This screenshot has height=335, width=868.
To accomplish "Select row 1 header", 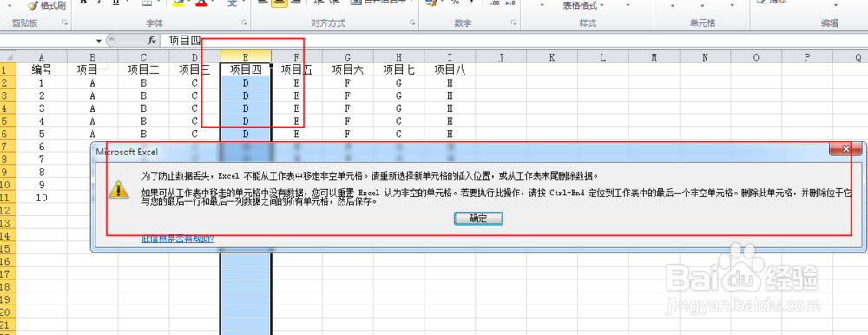I will pos(8,69).
